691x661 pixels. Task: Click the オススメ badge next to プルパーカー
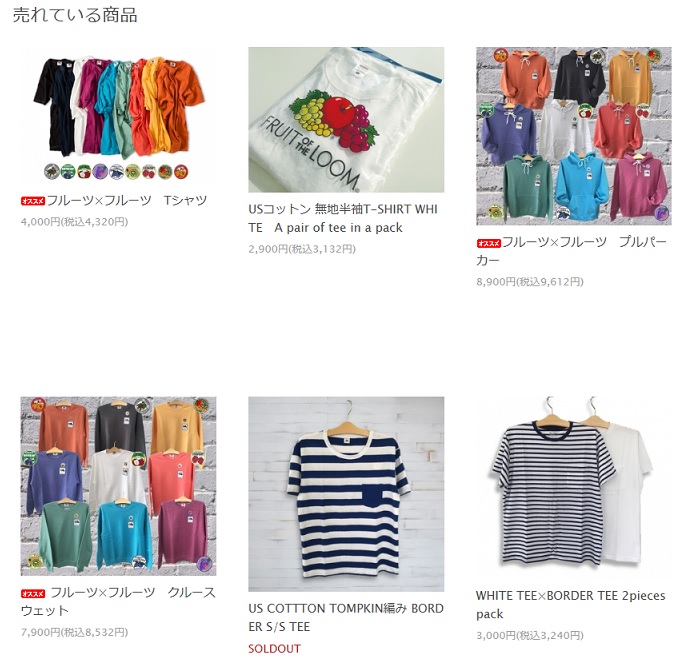click(488, 243)
